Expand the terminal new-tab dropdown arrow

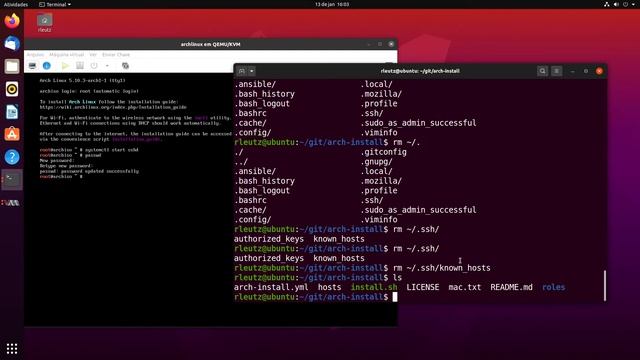(251, 71)
